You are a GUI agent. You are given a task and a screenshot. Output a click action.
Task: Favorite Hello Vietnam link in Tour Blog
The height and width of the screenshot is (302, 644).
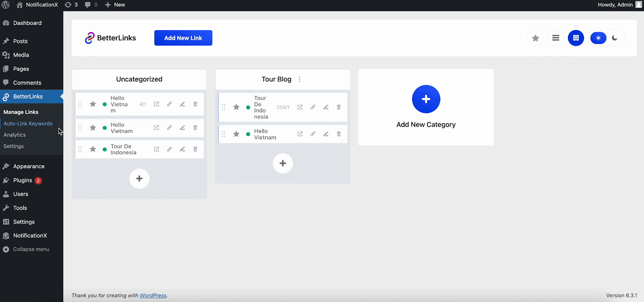coord(236,134)
